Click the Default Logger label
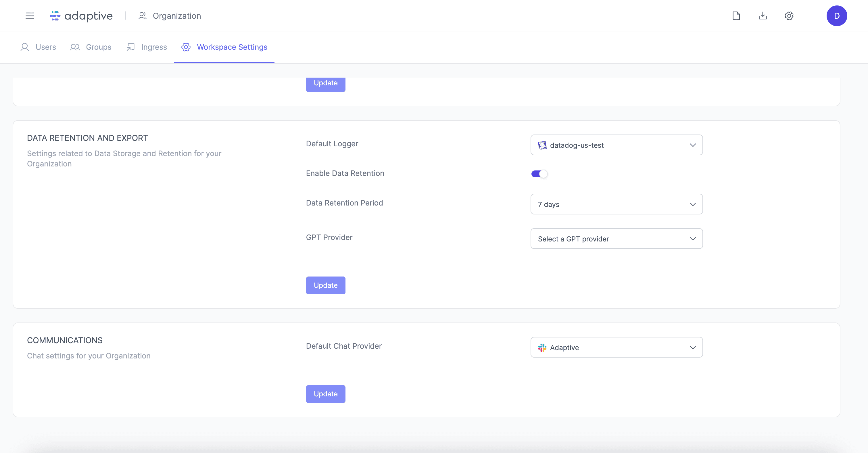This screenshot has height=453, width=868. point(332,144)
